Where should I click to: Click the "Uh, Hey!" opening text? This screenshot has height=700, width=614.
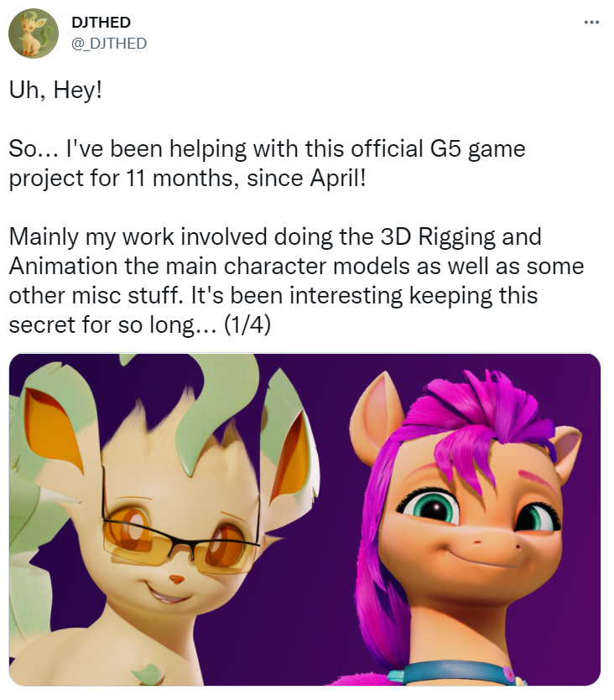(56, 91)
